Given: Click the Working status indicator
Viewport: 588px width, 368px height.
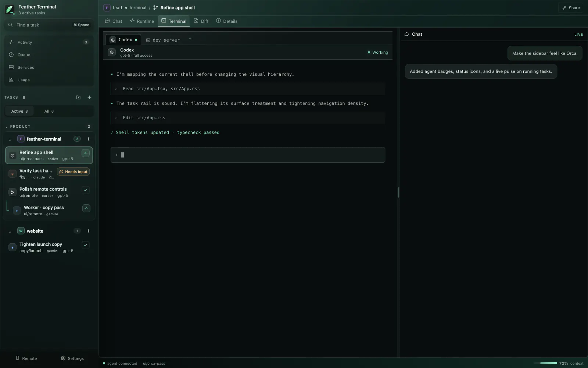Looking at the screenshot, I should tap(378, 53).
